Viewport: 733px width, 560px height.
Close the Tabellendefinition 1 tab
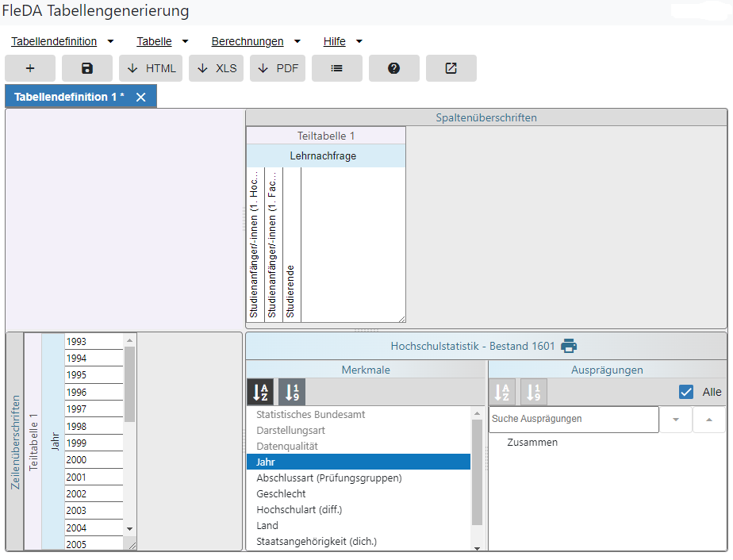pyautogui.click(x=140, y=97)
